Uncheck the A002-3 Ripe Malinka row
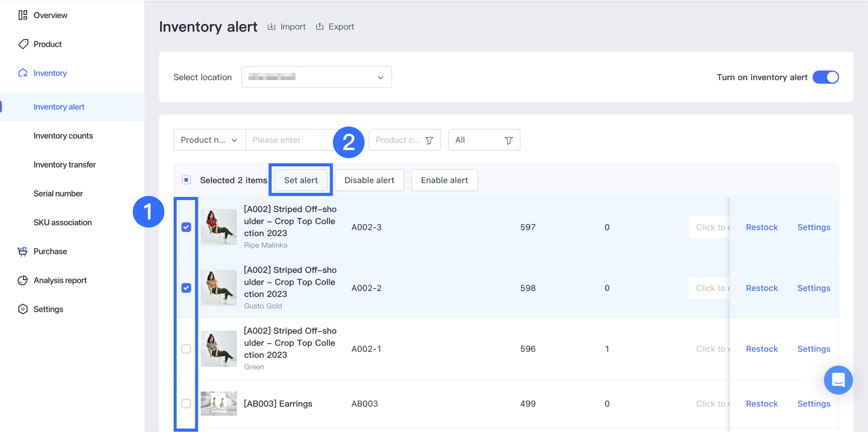Viewport: 868px width, 432px height. pyautogui.click(x=186, y=227)
